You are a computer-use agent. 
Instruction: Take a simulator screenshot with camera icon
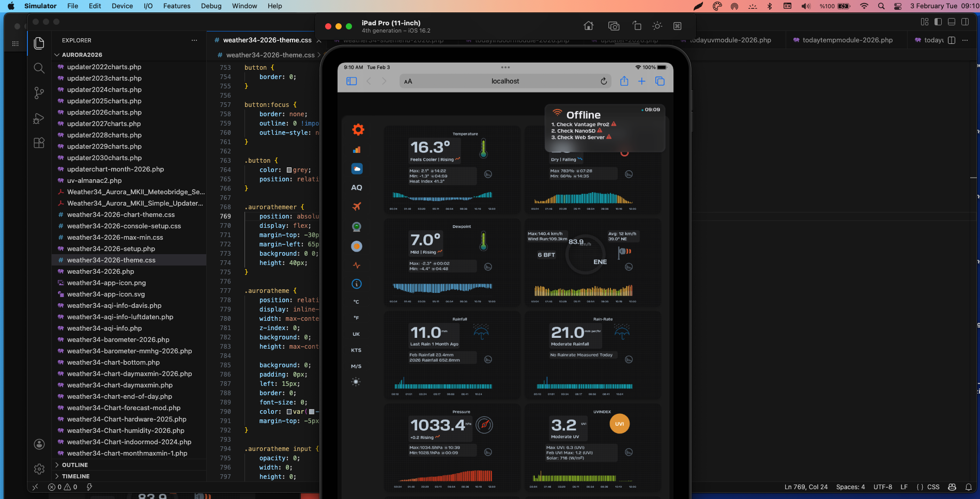coord(614,26)
